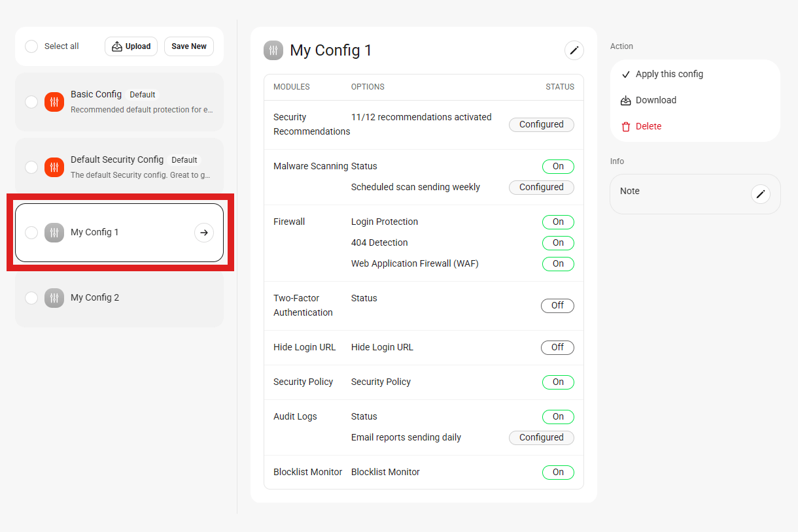Open the My Config 2 list item

click(x=119, y=298)
